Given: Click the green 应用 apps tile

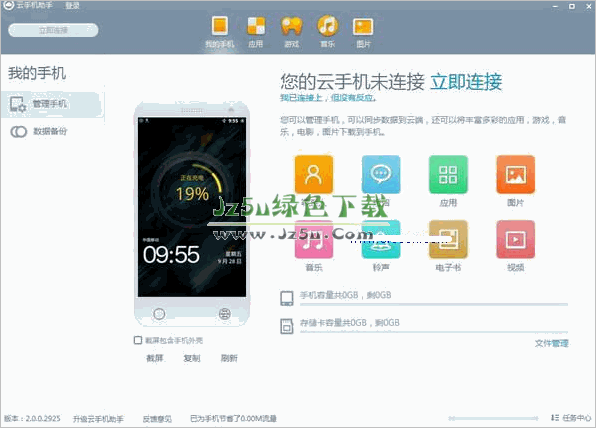Looking at the screenshot, I should pos(448,174).
